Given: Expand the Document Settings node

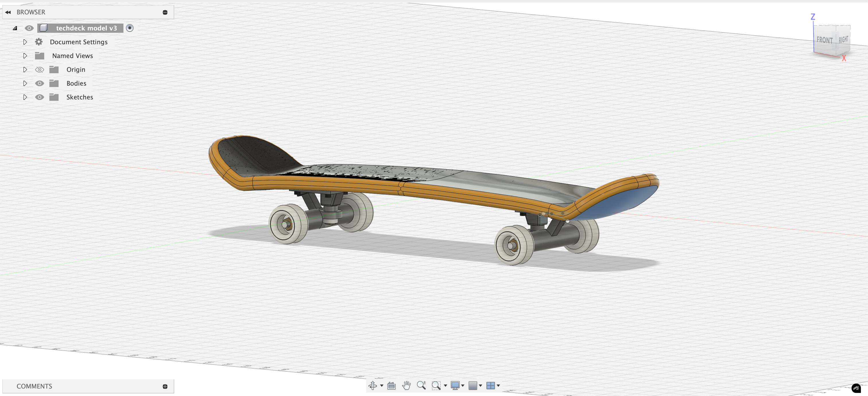Looking at the screenshot, I should [x=25, y=42].
